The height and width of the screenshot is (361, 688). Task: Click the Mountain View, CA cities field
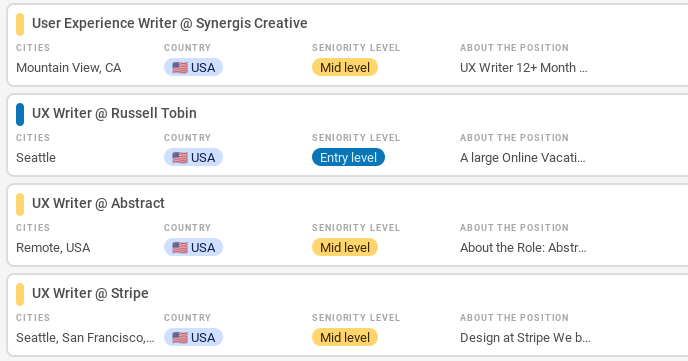(68, 68)
